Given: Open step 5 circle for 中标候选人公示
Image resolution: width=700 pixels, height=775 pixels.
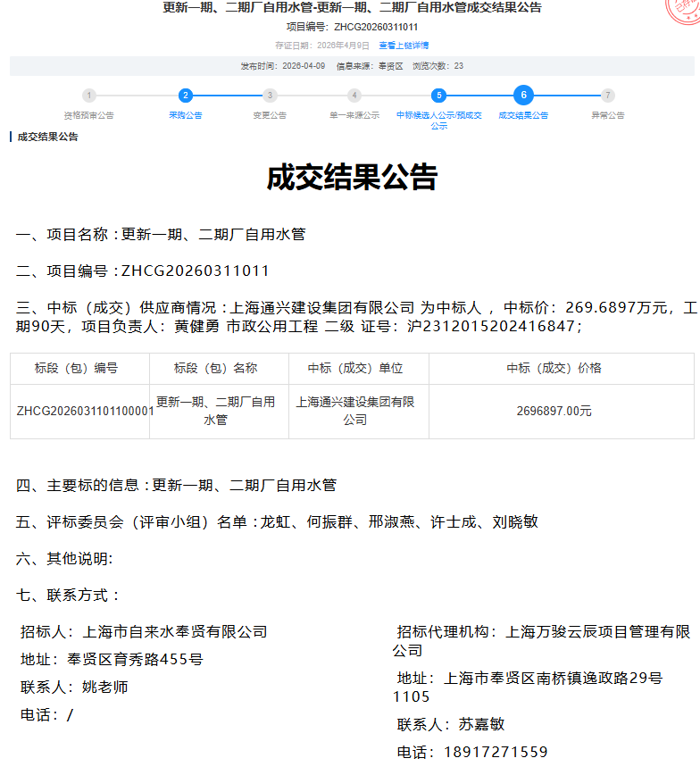Looking at the screenshot, I should 438,96.
